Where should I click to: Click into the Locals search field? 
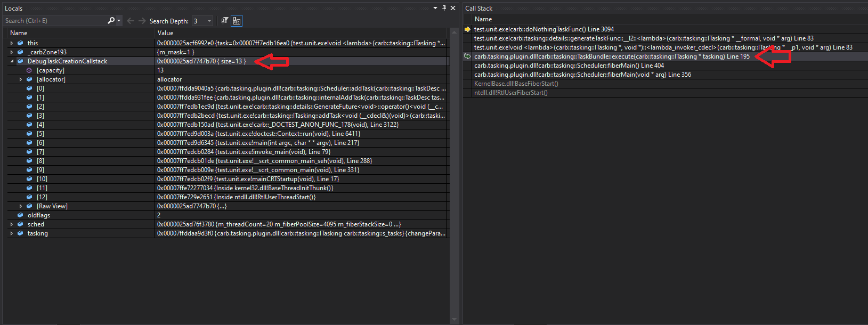(x=53, y=21)
